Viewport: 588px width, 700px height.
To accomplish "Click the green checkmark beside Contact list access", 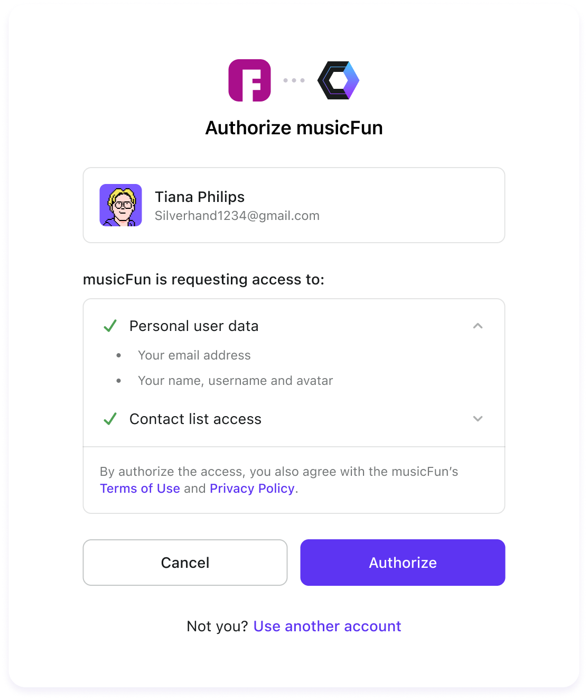I will coord(110,419).
